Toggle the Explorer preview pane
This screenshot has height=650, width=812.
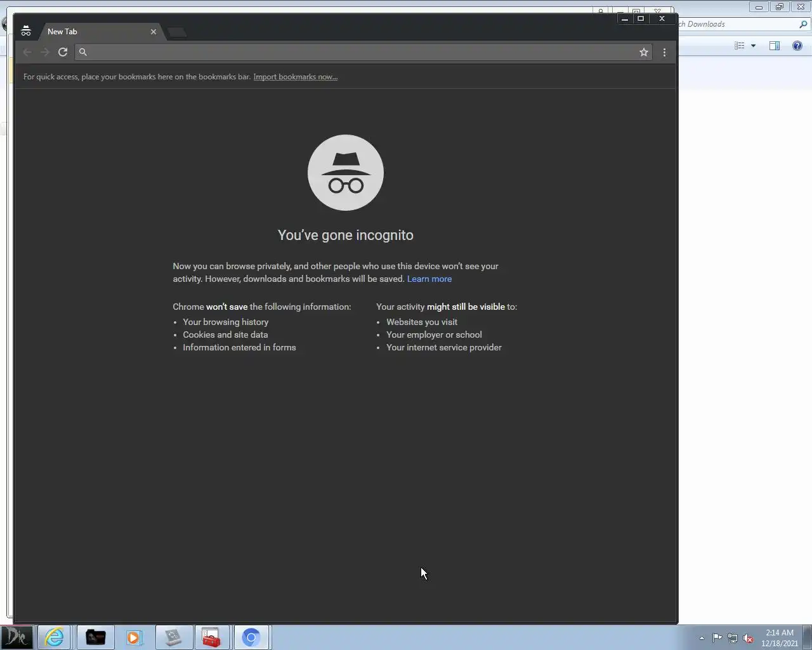point(775,46)
